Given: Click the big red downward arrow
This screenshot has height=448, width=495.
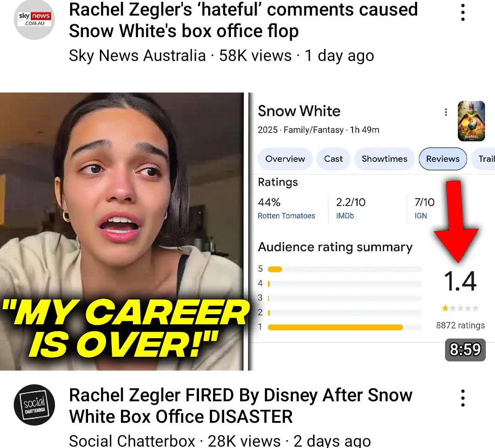Looking at the screenshot, I should (x=456, y=222).
